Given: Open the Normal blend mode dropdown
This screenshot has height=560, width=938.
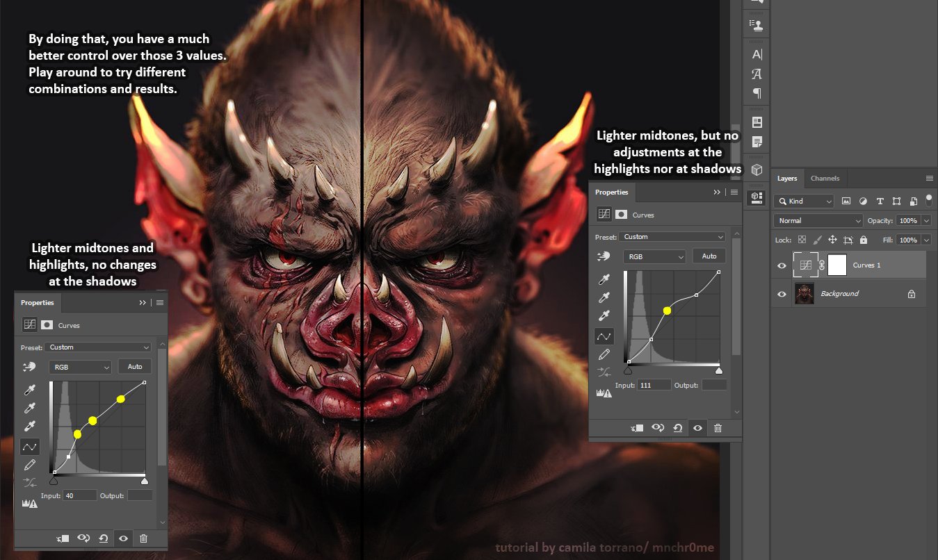Looking at the screenshot, I should pyautogui.click(x=818, y=220).
